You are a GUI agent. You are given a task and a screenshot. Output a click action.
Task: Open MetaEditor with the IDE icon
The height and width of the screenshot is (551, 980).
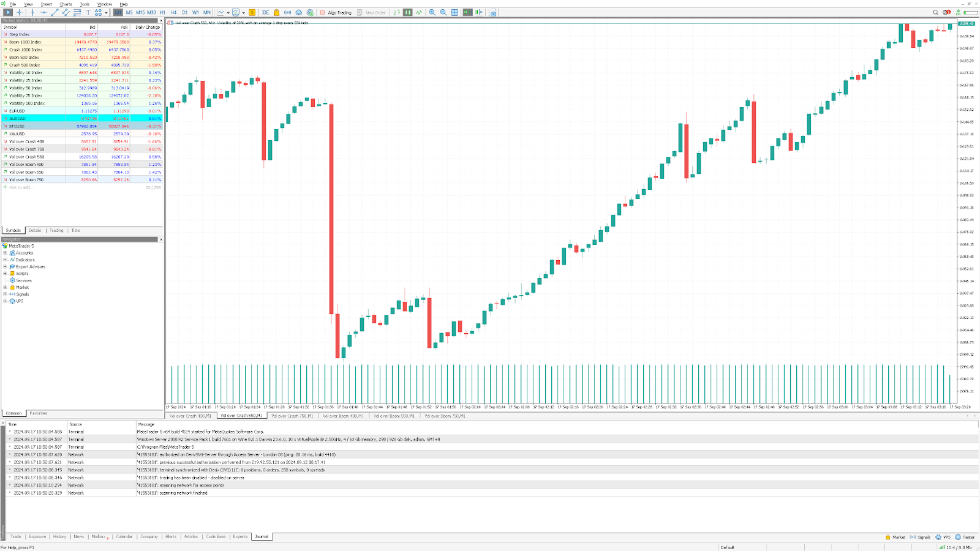click(265, 12)
